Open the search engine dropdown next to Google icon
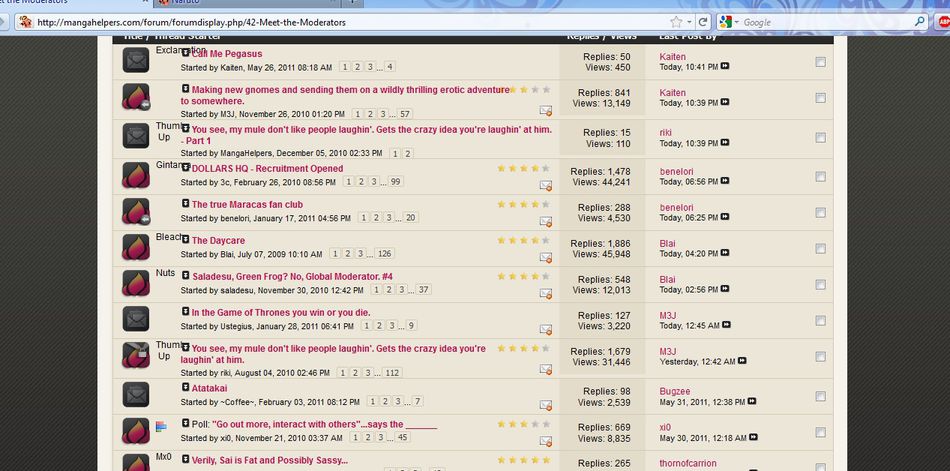This screenshot has height=471, width=950. (x=737, y=22)
